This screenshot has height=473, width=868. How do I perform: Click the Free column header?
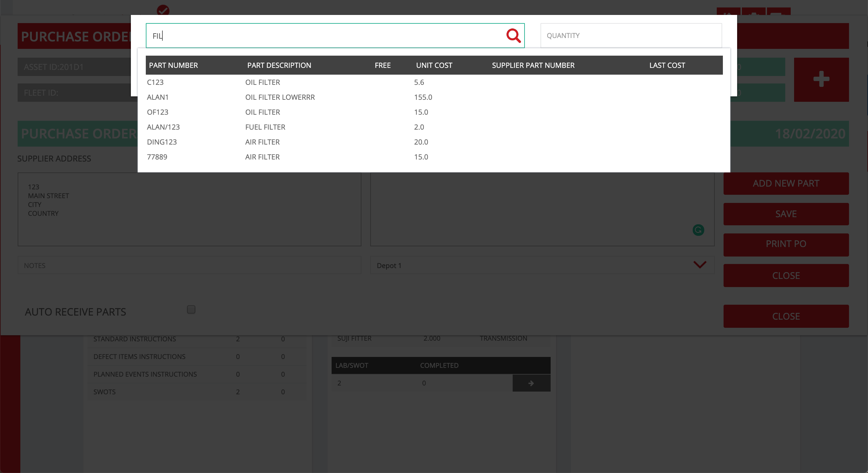382,65
